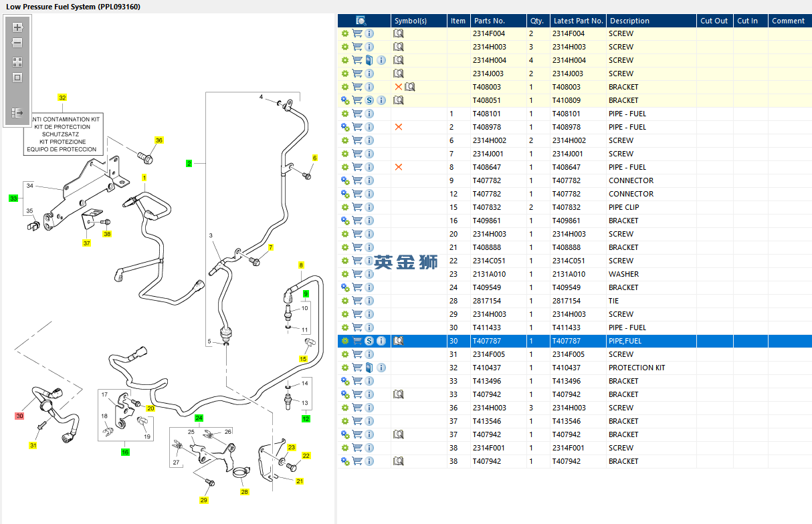Zoom in on the diagram with plus icon

click(17, 27)
